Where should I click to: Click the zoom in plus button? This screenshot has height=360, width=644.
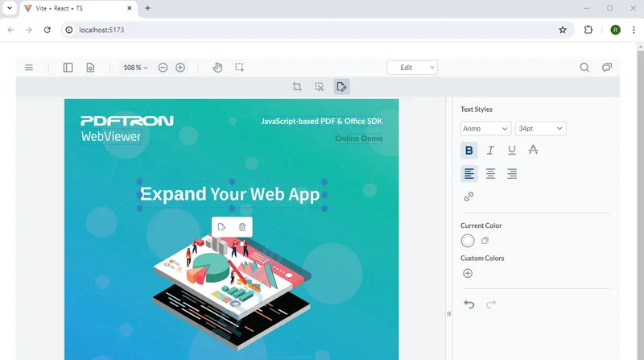tap(180, 68)
